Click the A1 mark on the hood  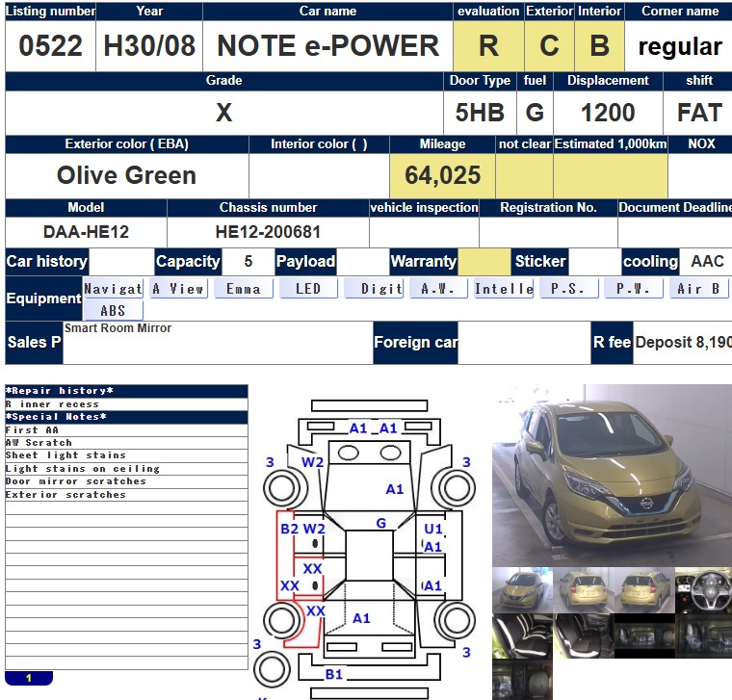click(x=395, y=489)
